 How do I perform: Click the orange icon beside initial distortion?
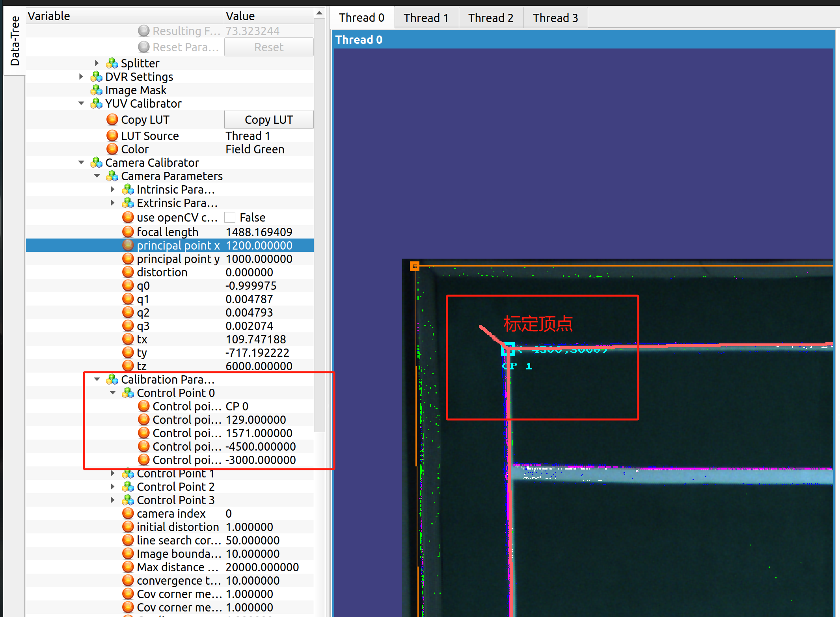(128, 527)
